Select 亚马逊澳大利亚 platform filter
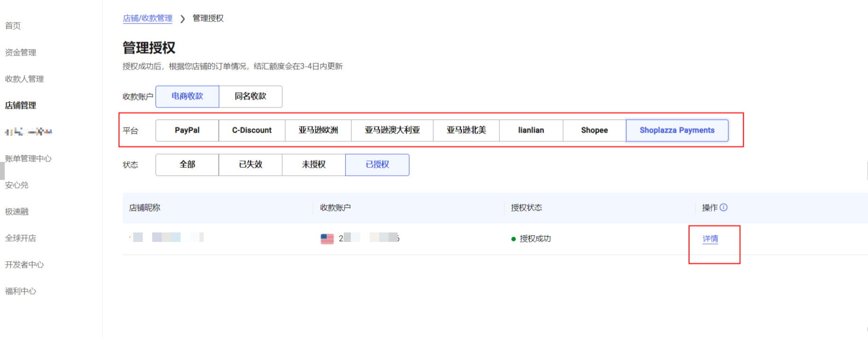The height and width of the screenshot is (339, 868). tap(392, 130)
